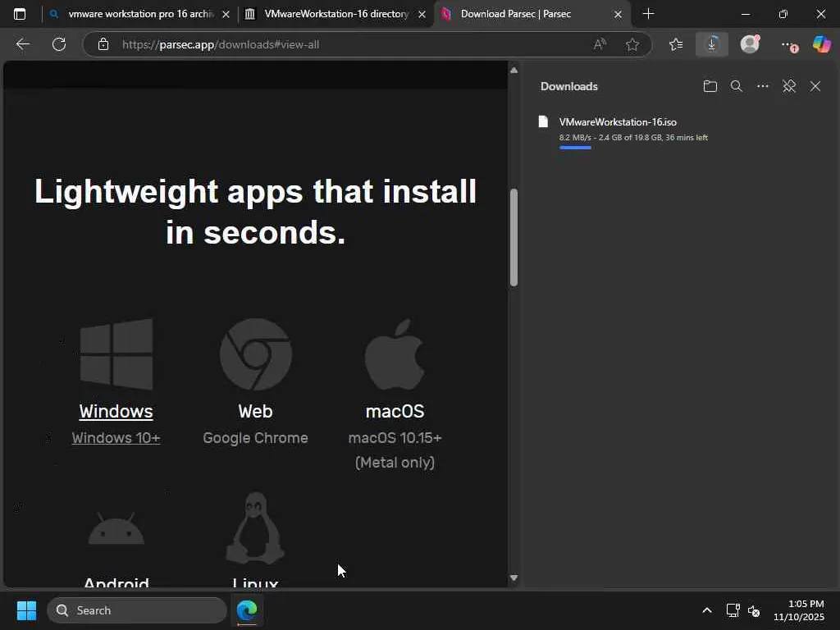840x630 pixels.
Task: Click the page vertical scrollbar thumb
Action: [x=514, y=237]
